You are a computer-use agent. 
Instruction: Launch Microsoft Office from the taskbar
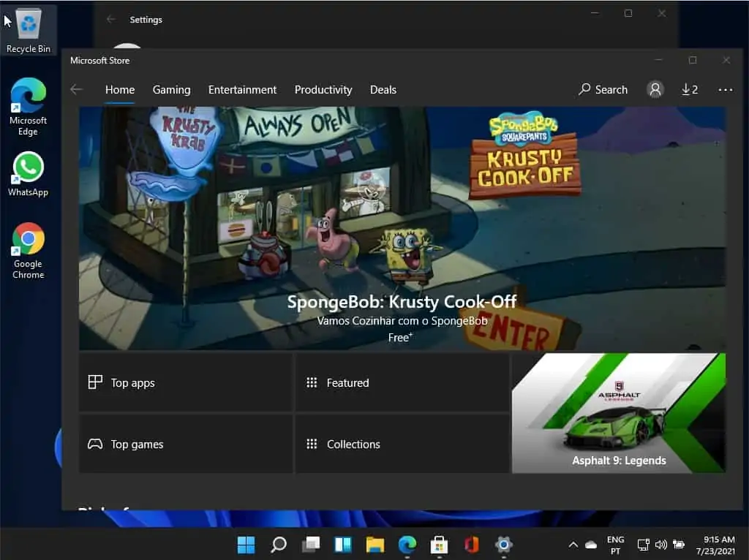click(470, 545)
